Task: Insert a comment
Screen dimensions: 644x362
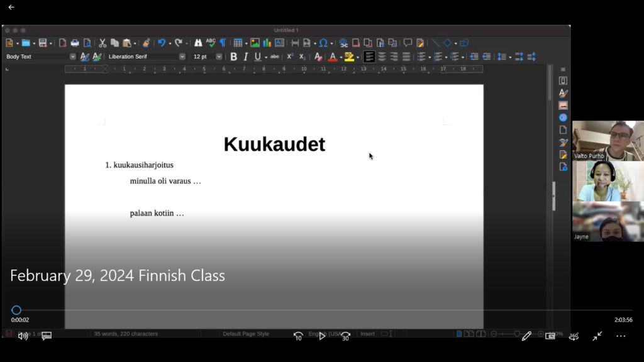Action: coord(408,42)
